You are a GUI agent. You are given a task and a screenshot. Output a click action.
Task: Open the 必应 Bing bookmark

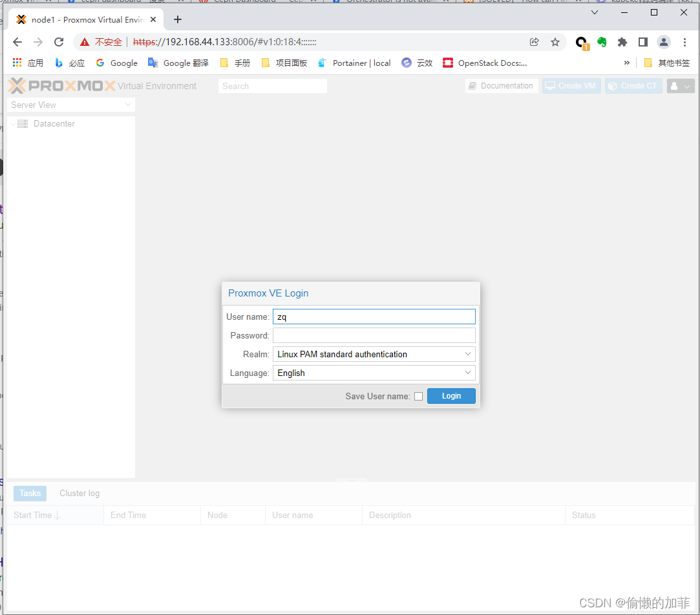(x=70, y=63)
